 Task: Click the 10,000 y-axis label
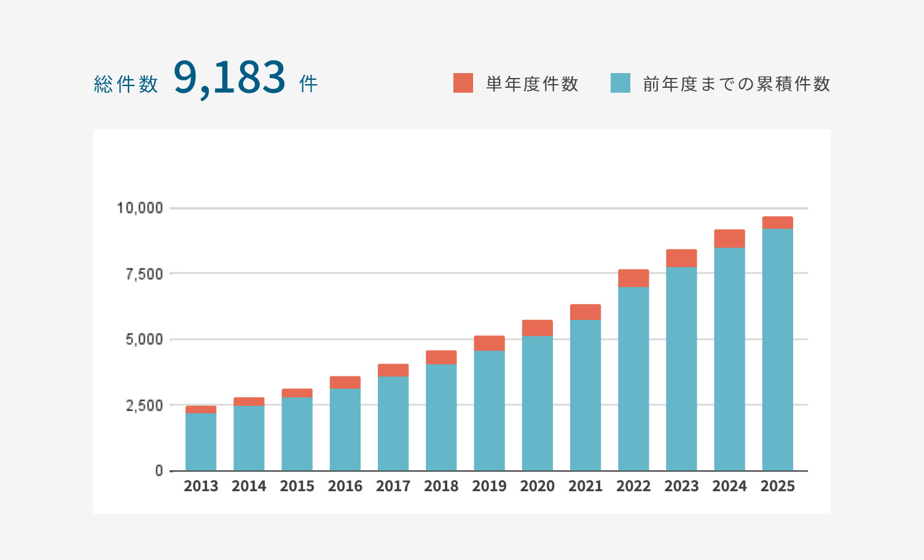[x=140, y=208]
